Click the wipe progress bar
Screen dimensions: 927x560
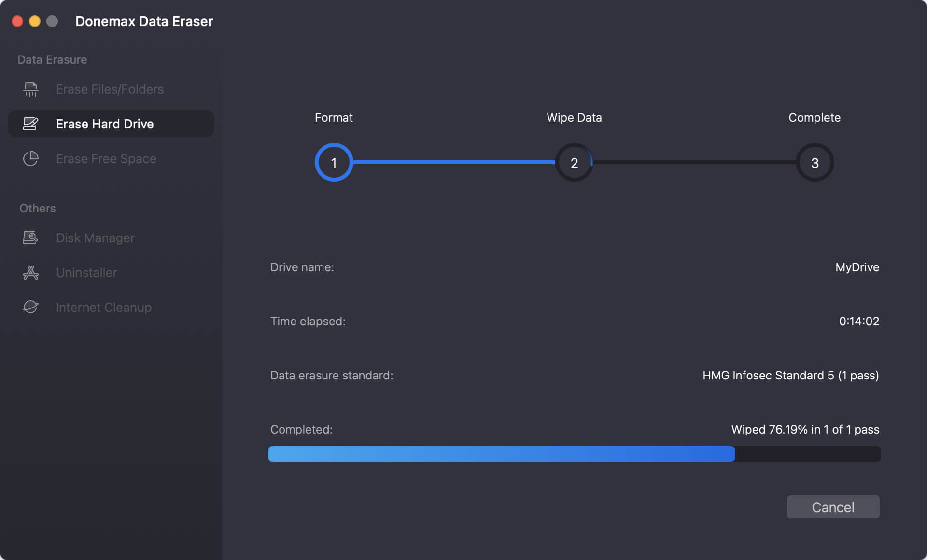(x=574, y=454)
